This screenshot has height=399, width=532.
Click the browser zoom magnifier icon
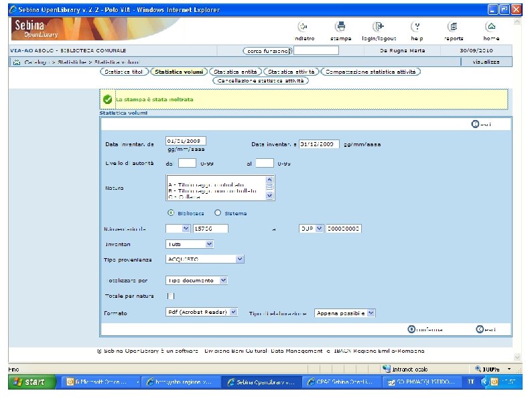tap(478, 369)
